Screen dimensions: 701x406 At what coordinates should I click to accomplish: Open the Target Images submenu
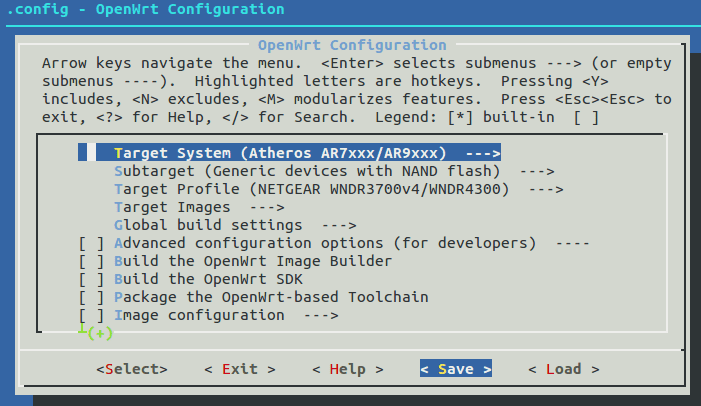[199, 207]
